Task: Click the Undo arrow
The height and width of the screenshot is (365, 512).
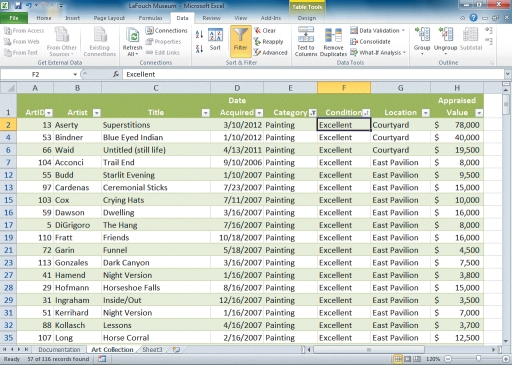Action: tap(29, 6)
